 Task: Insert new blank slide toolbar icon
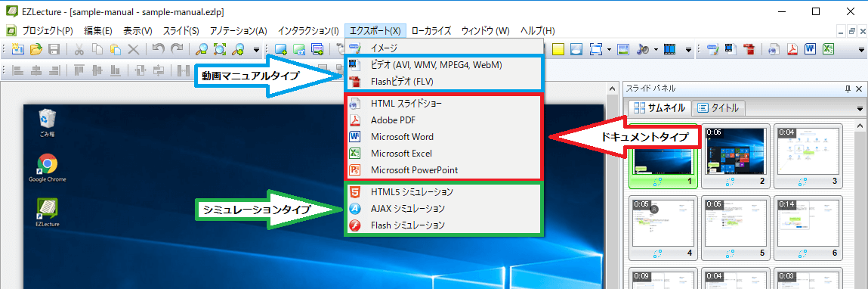(x=281, y=49)
